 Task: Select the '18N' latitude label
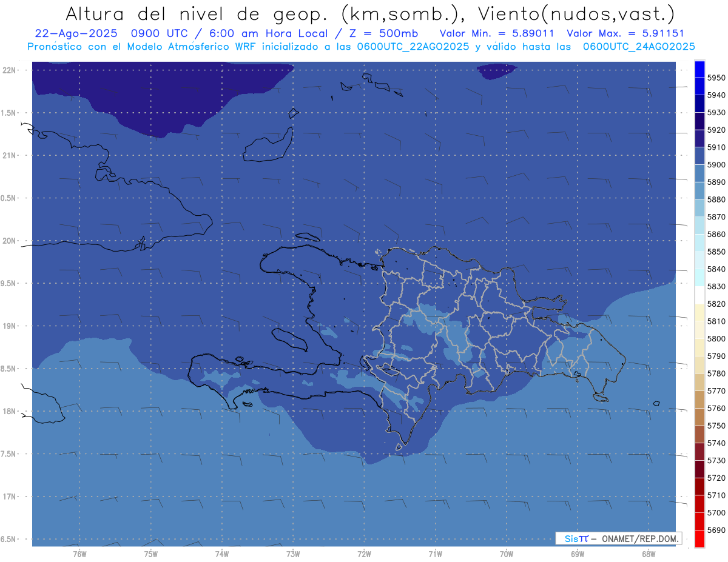[8, 411]
